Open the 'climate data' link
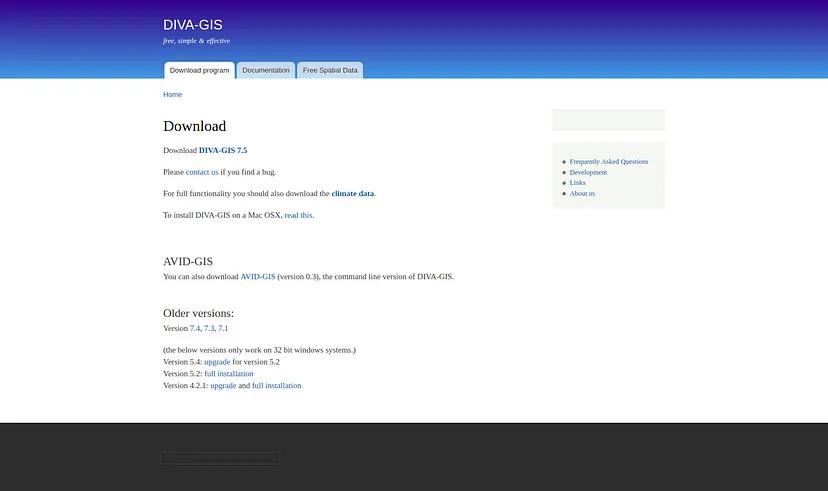Viewport: 828px width, 491px height. click(353, 194)
